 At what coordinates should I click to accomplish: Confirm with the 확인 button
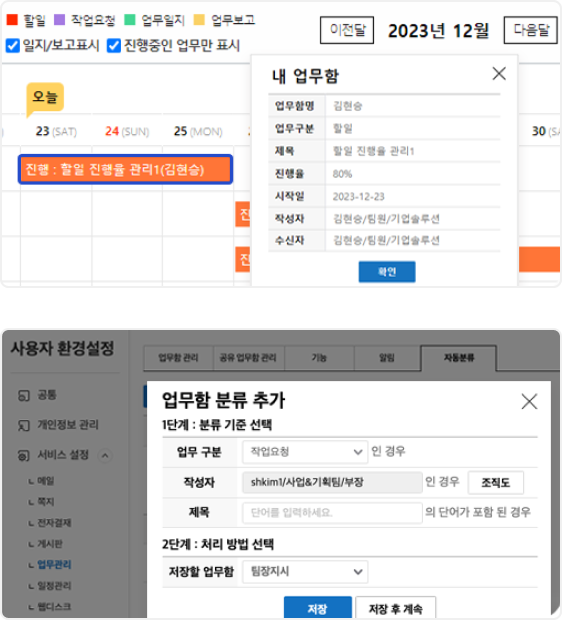point(387,272)
